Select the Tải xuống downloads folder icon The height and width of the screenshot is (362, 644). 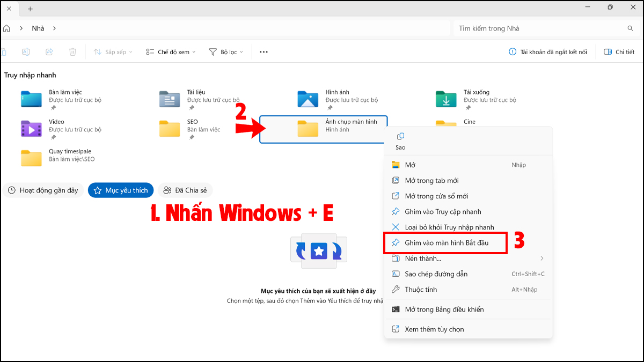pyautogui.click(x=446, y=99)
